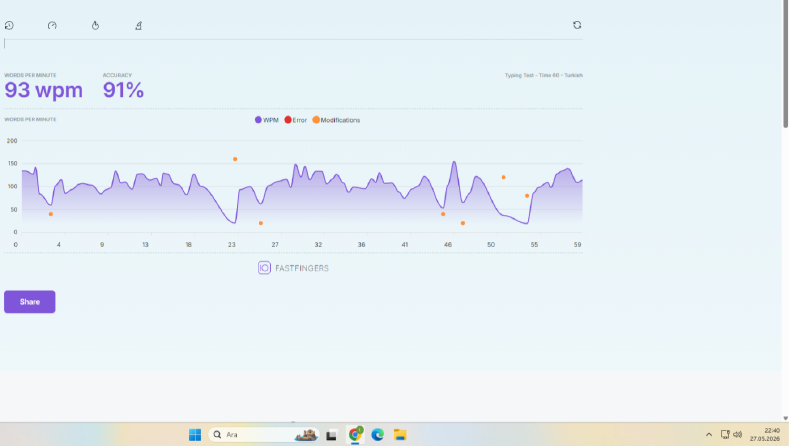The image size is (793, 446).
Task: Click the page vertical scrollbar thumb
Action: pos(785,66)
